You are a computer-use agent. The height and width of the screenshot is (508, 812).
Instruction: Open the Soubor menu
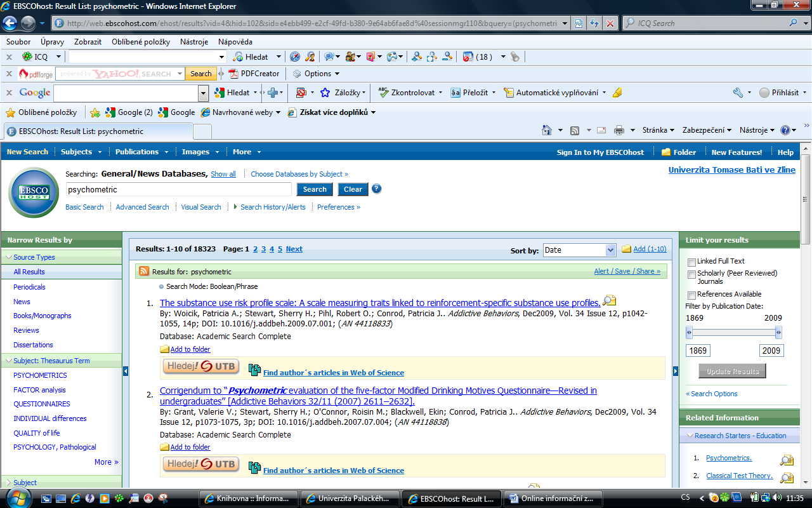pyautogui.click(x=18, y=42)
